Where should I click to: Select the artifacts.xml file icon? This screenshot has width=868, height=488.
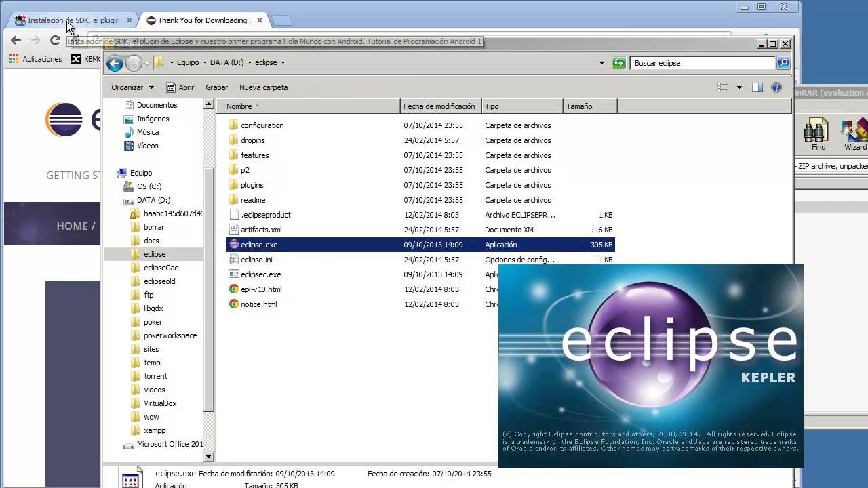click(234, 230)
